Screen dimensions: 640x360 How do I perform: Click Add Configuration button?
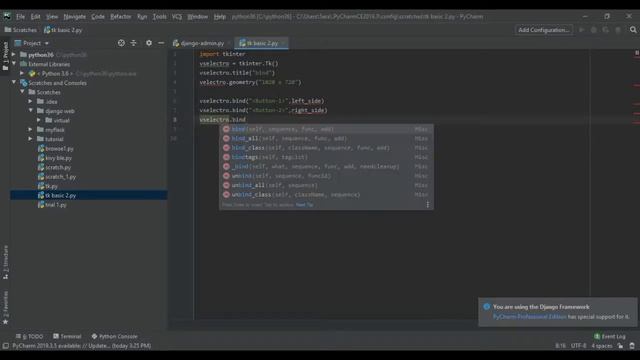pyautogui.click(x=544, y=30)
